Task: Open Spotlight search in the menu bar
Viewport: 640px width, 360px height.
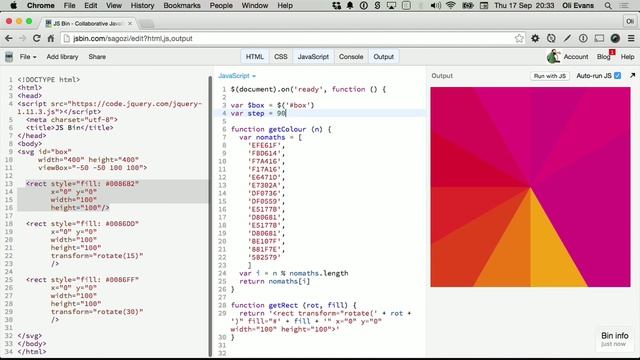Action: tap(608, 6)
